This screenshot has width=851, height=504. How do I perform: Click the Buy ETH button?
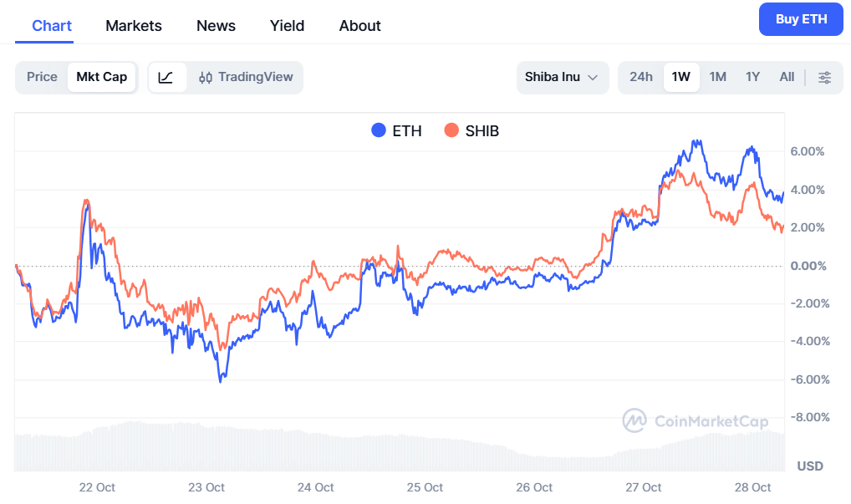[x=800, y=18]
